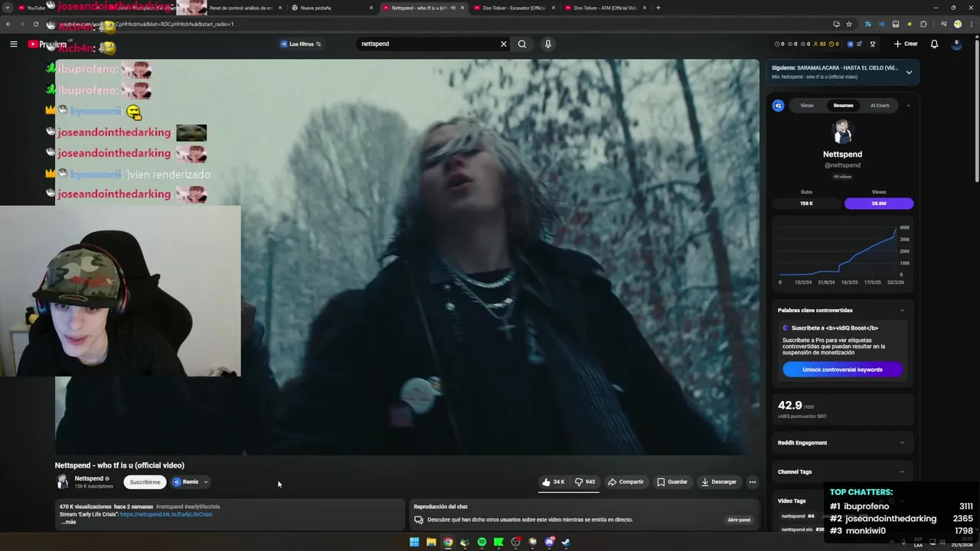Click the Nettspend profile picture in vidIQ
980x551 pixels.
pyautogui.click(x=842, y=132)
